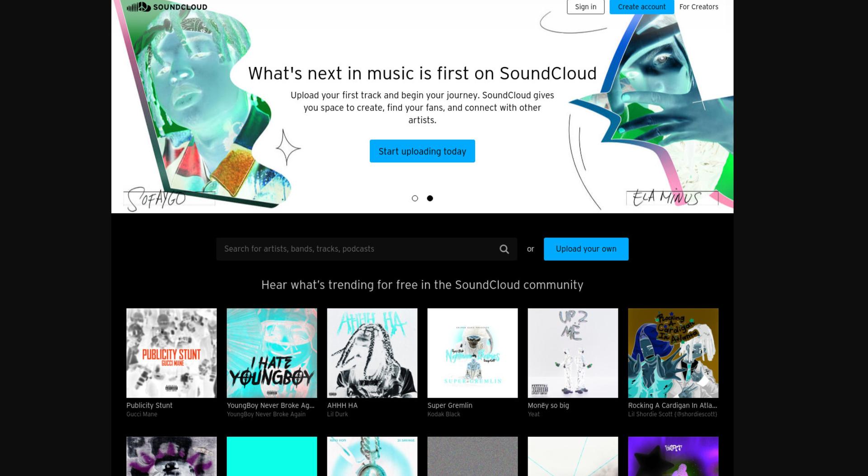Open Rocking A Cardigan In Atlanta artwork

[673, 353]
